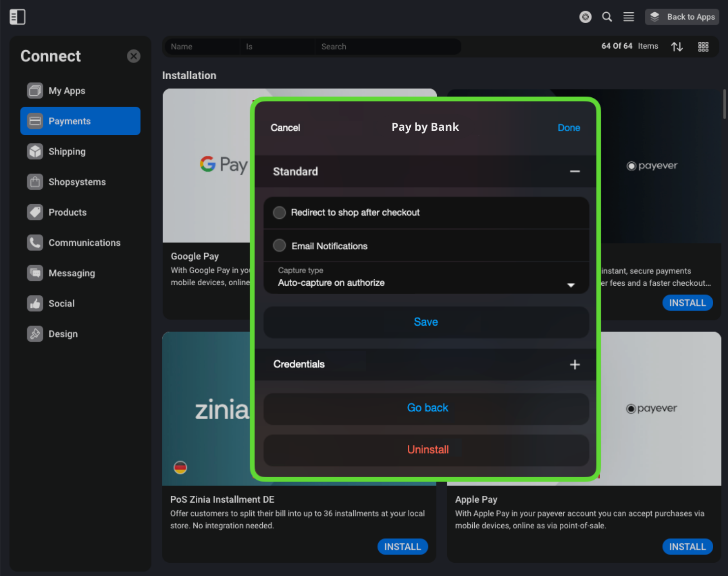The width and height of the screenshot is (728, 576).
Task: Open the Social category
Action: point(80,303)
